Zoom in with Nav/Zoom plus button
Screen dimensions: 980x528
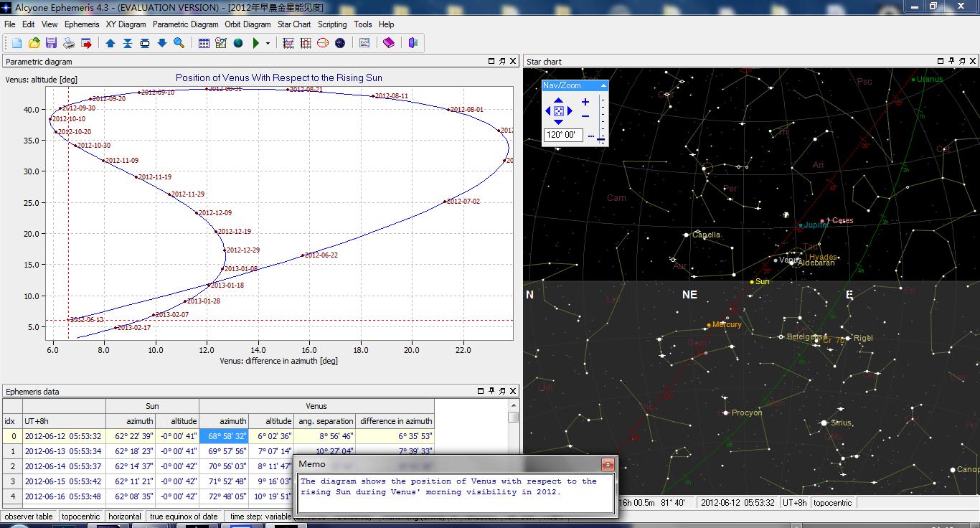[x=585, y=102]
